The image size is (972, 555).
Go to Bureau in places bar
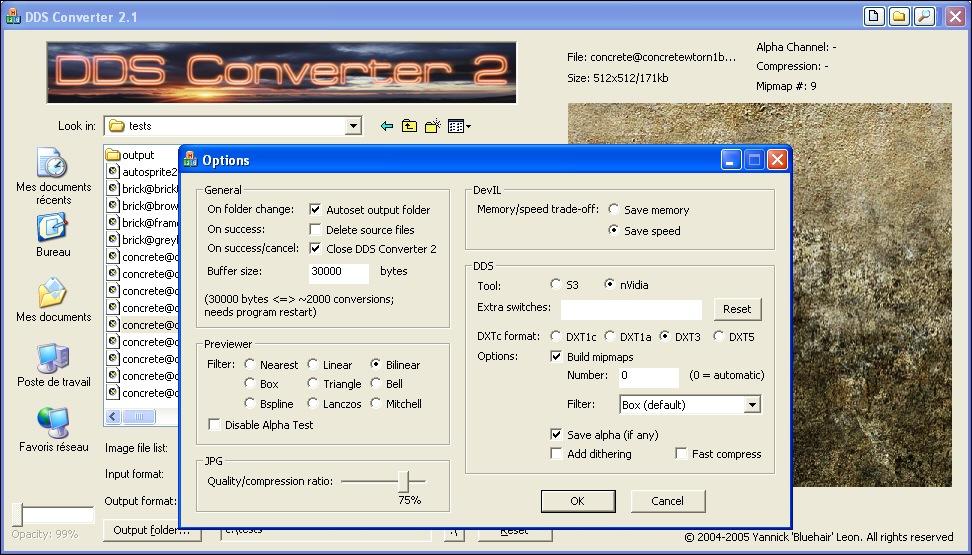coord(53,229)
